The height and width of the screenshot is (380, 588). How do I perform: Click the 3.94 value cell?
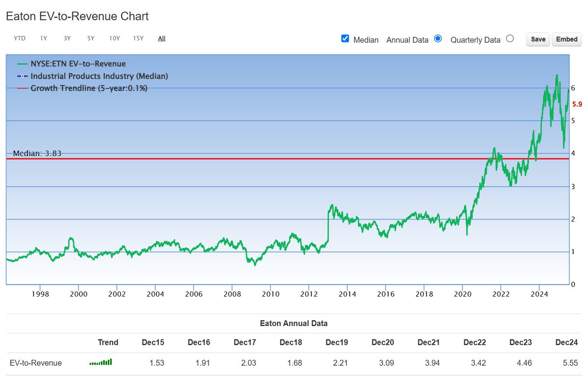(432, 363)
